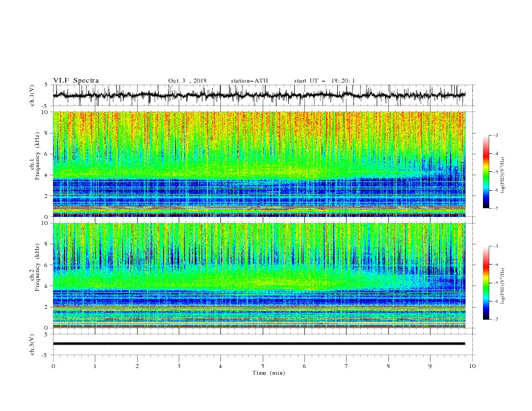The image size is (532, 411).
Task: Click the "10" tick on the Time axis
Action: click(472, 366)
